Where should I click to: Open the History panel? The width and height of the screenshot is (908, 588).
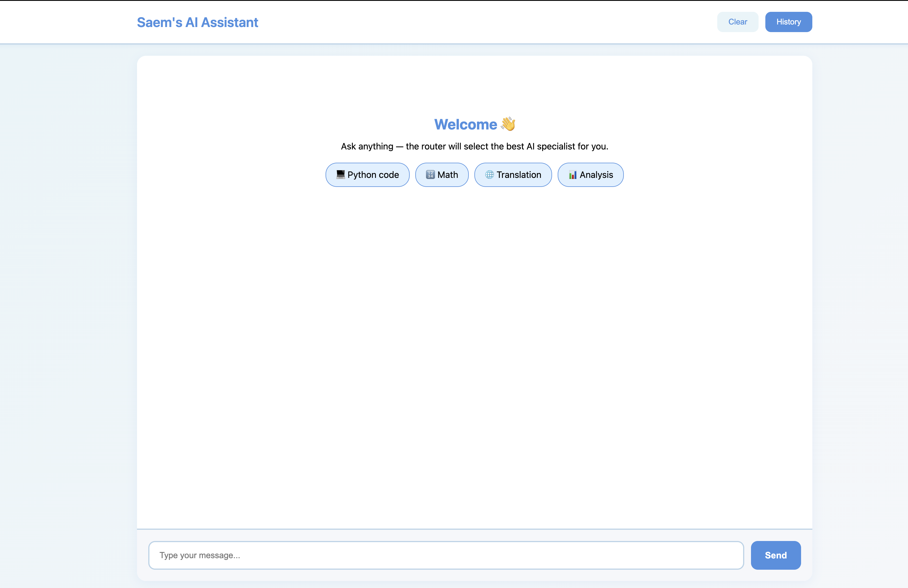click(788, 22)
